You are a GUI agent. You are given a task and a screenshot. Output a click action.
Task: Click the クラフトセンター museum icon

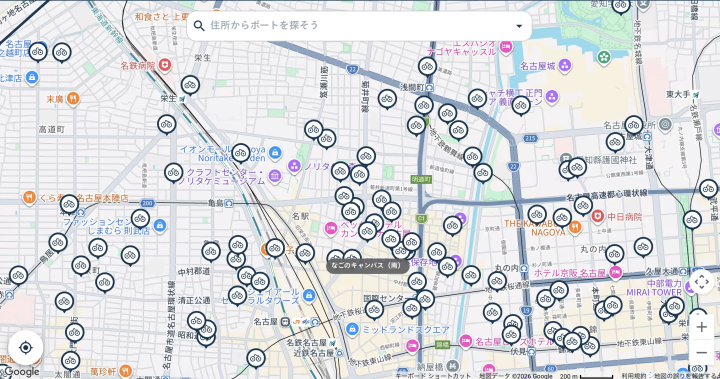(275, 175)
